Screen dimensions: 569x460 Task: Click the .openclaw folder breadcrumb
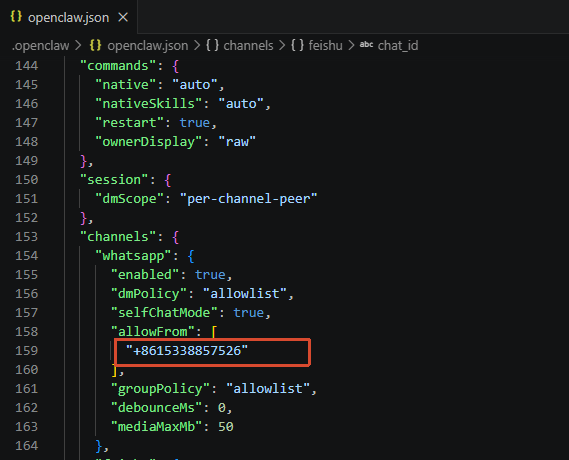pos(41,46)
